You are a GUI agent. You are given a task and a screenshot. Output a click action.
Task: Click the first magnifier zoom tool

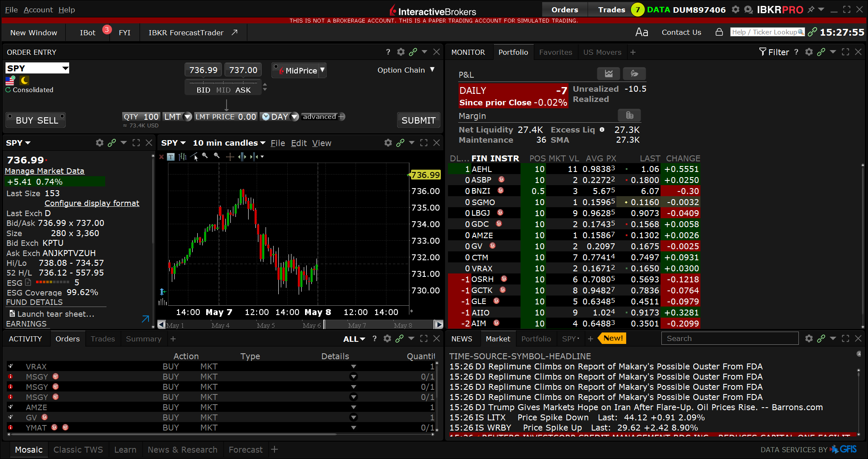[205, 156]
